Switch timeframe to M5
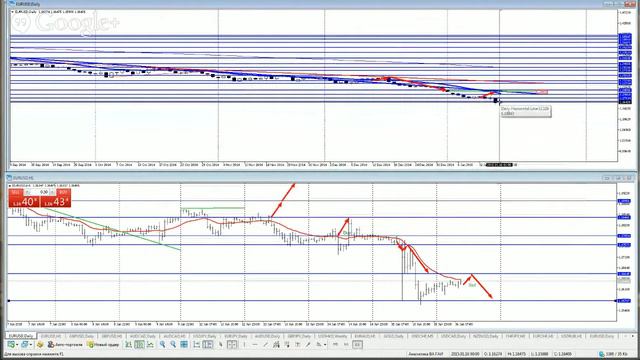640x360 pixels. pyautogui.click(x=336, y=344)
